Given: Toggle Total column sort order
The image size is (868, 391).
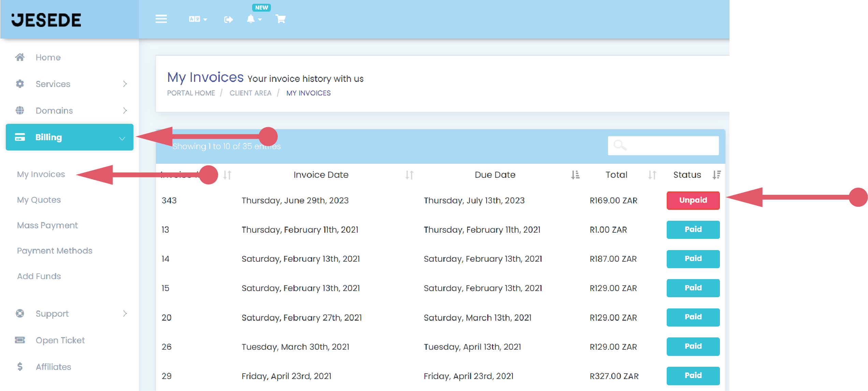Looking at the screenshot, I should coord(652,175).
